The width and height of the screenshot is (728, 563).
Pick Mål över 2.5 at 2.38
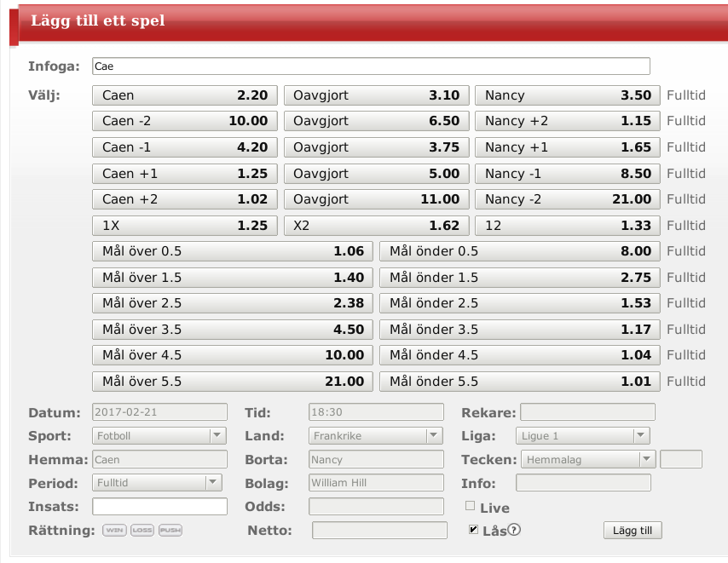coord(232,303)
